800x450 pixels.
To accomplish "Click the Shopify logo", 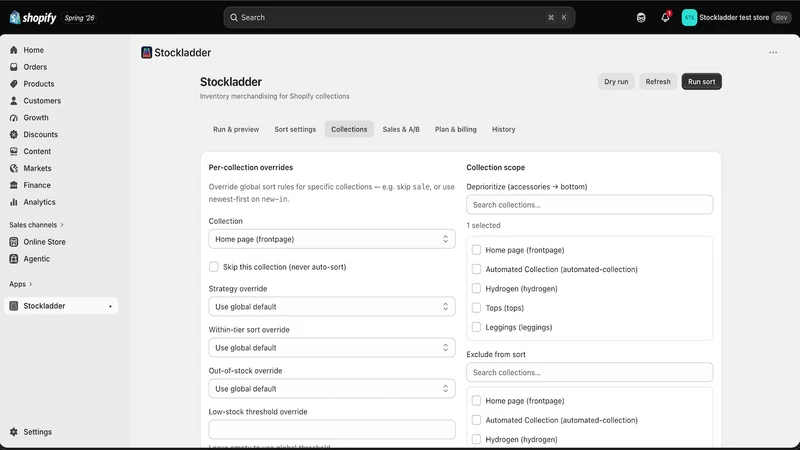I will click(x=33, y=18).
